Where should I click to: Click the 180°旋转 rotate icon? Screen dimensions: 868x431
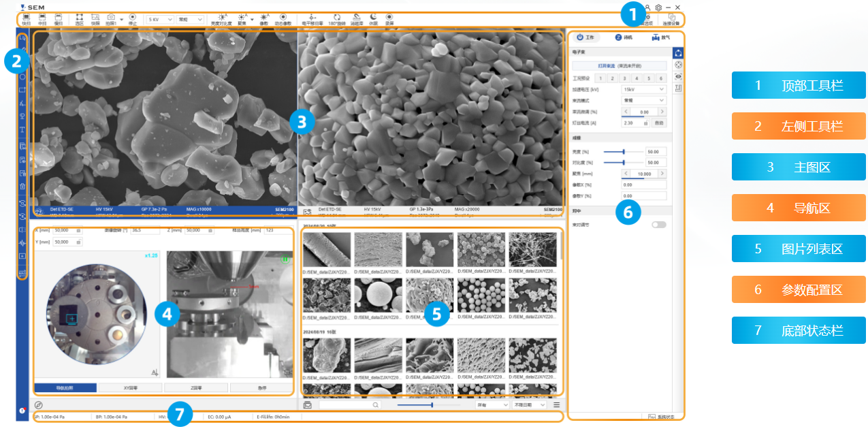coord(337,16)
